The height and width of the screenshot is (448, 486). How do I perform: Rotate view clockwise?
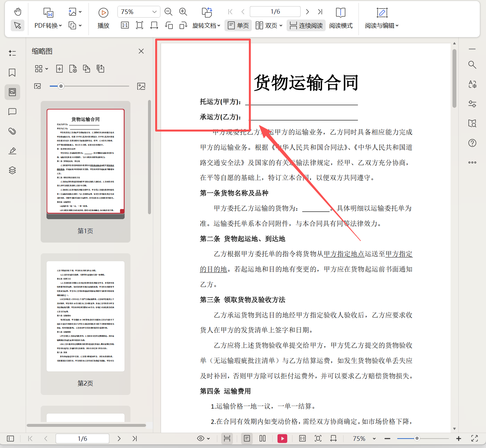click(183, 25)
